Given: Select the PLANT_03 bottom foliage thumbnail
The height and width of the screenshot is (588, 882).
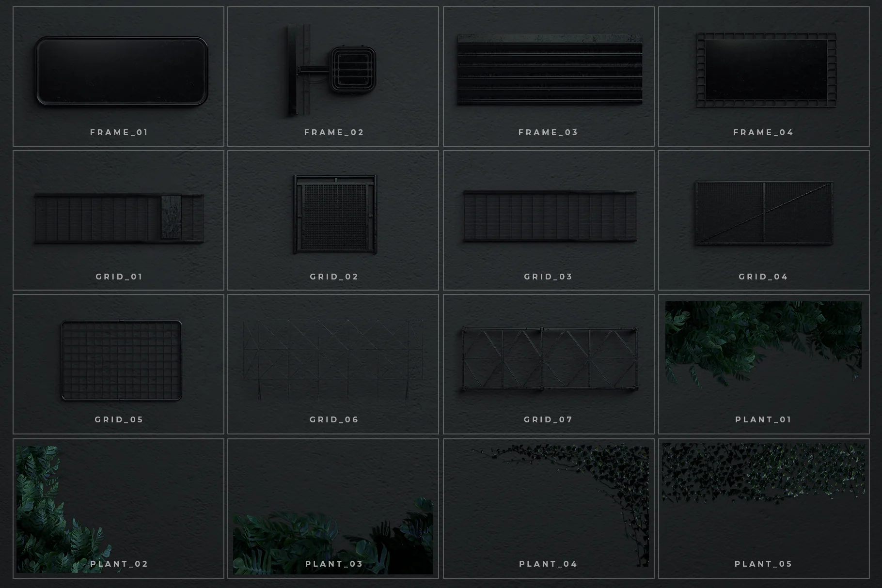Looking at the screenshot, I should [333, 509].
